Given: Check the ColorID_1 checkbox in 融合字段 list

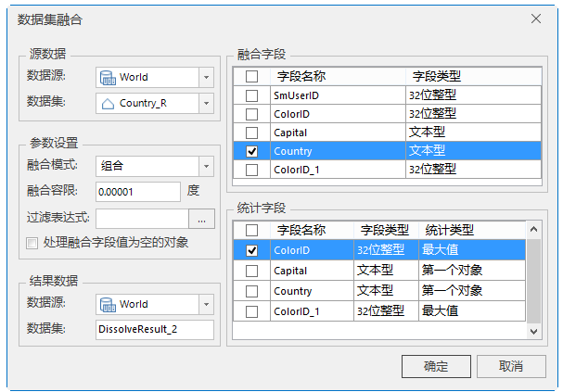Looking at the screenshot, I should pos(251,170).
